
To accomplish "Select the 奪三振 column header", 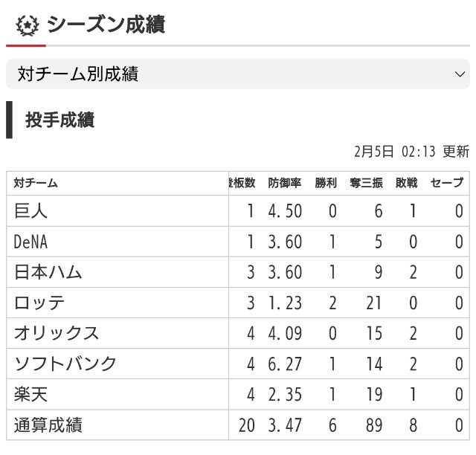I will pos(366,183).
